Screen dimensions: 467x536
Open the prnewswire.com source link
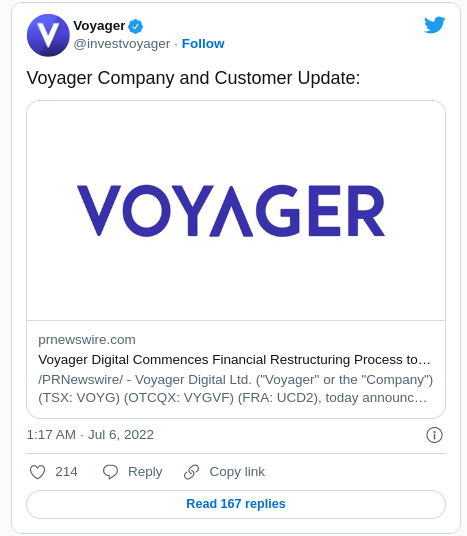[x=87, y=340]
